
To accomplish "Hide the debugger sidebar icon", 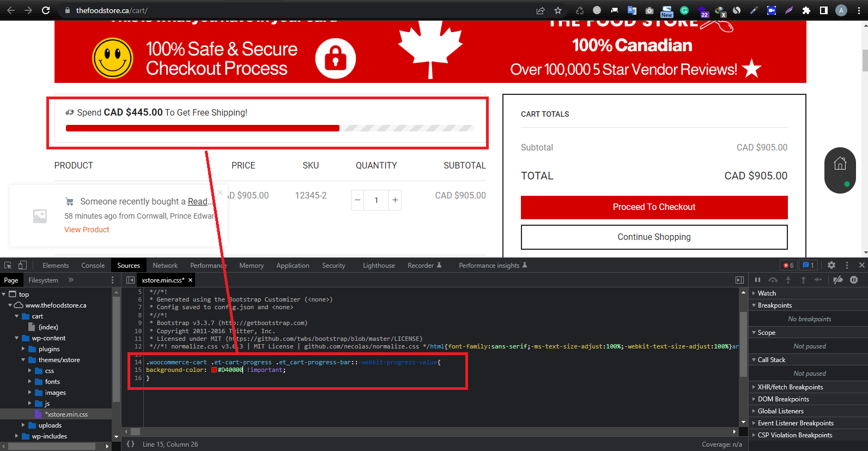I will click(739, 280).
